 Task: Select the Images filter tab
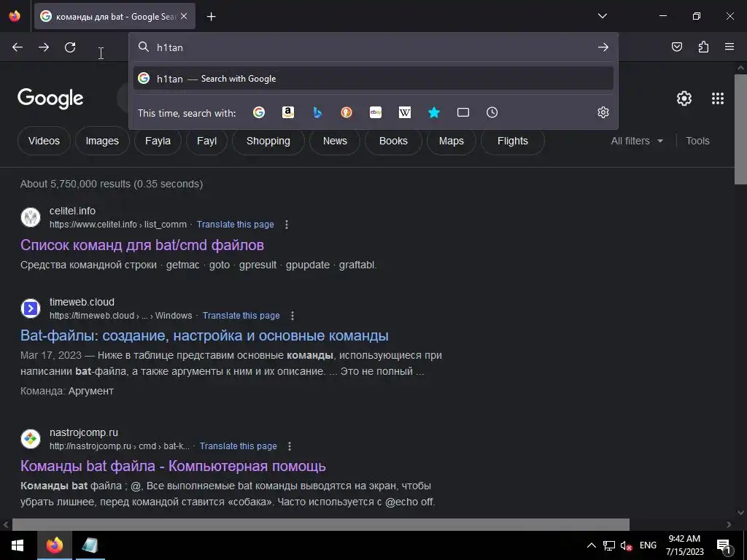coord(102,141)
